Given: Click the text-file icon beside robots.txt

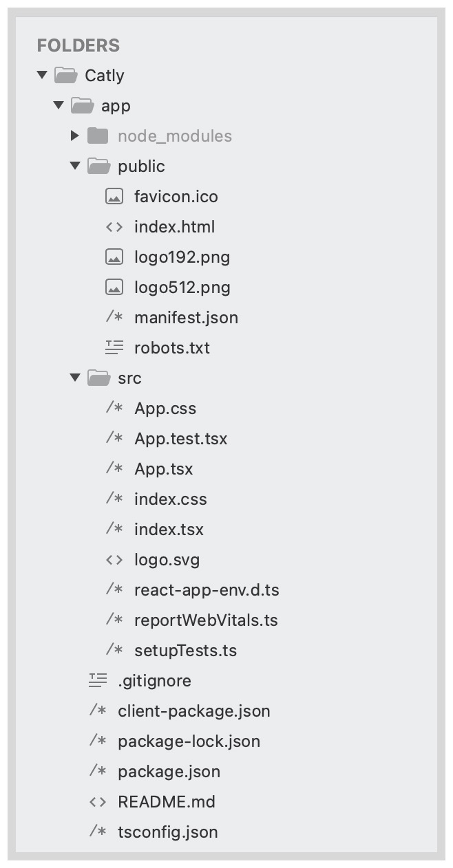Looking at the screenshot, I should tap(114, 347).
